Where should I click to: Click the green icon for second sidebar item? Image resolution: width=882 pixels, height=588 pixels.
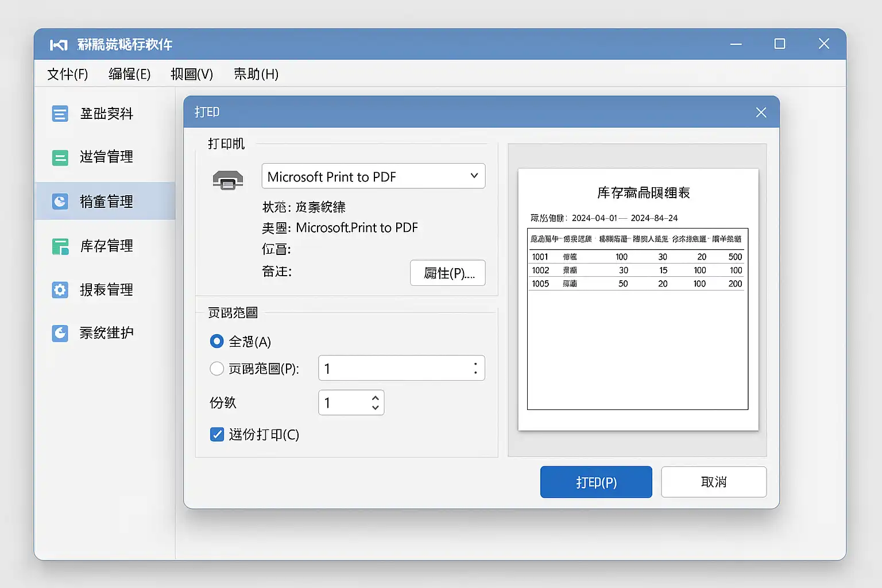(x=60, y=157)
